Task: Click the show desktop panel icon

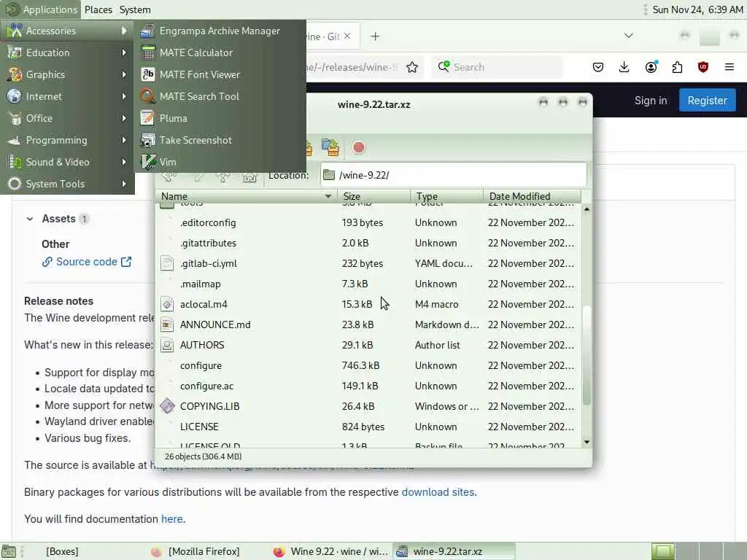Action: (x=9, y=551)
